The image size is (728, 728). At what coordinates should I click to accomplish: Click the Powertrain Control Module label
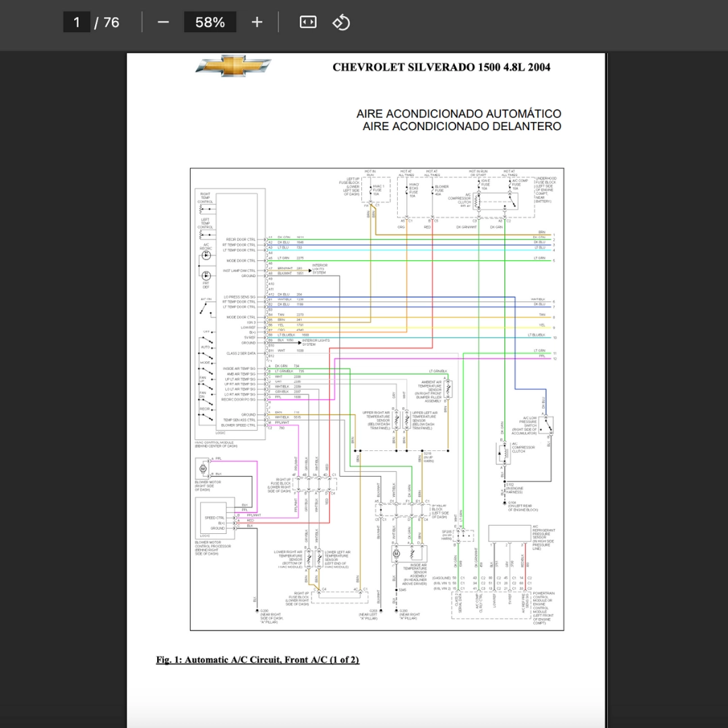click(544, 608)
